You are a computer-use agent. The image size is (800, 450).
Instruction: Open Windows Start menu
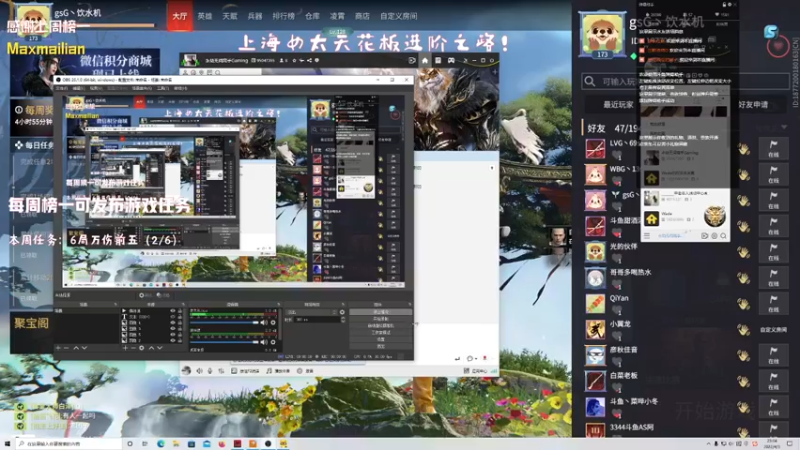pos(7,444)
